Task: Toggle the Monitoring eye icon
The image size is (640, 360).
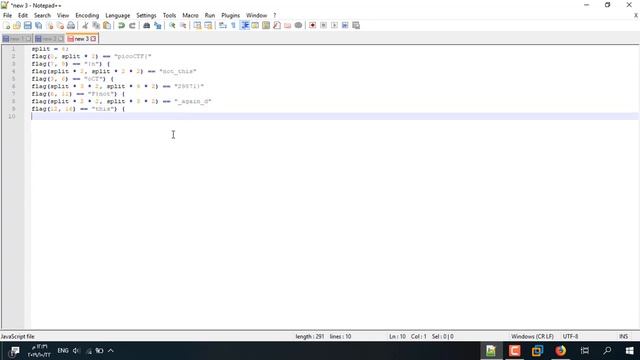Action: (298, 25)
